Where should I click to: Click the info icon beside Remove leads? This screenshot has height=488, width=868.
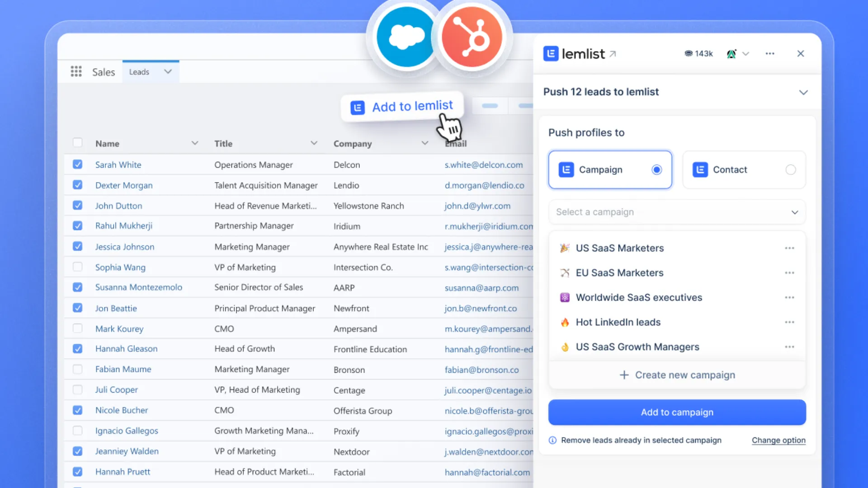(552, 441)
